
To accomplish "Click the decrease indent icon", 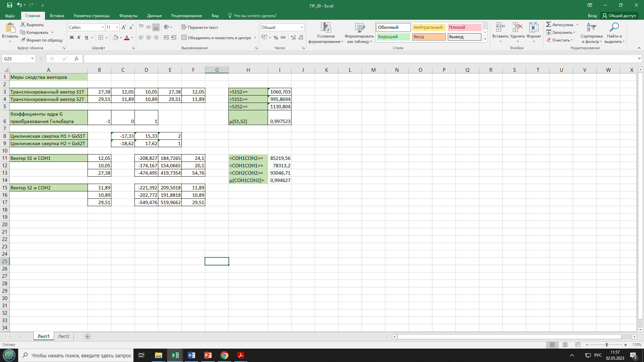I will click(x=166, y=38).
